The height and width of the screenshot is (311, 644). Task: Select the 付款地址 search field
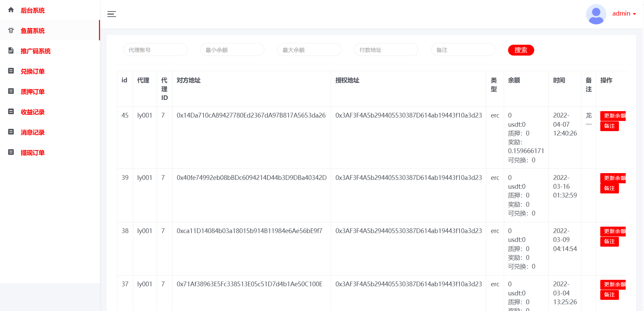coord(386,50)
